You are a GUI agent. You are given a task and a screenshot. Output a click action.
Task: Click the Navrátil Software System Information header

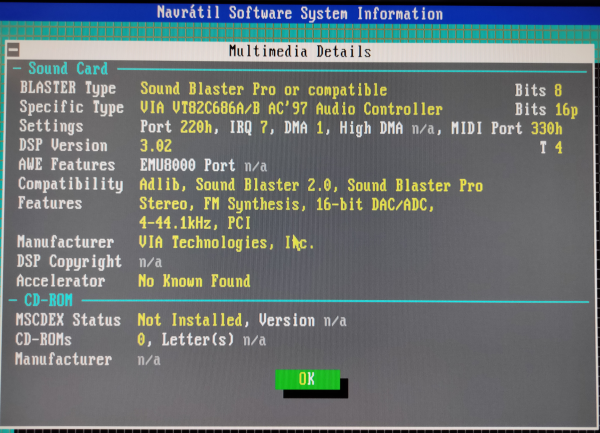pos(300,13)
